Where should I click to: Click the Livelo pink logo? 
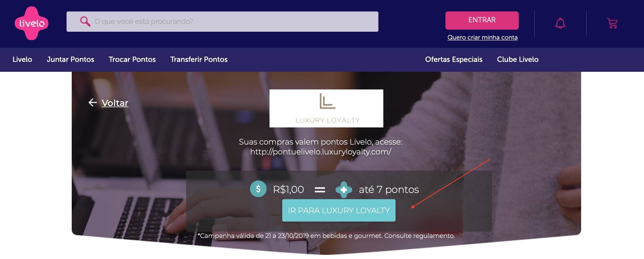point(31,23)
